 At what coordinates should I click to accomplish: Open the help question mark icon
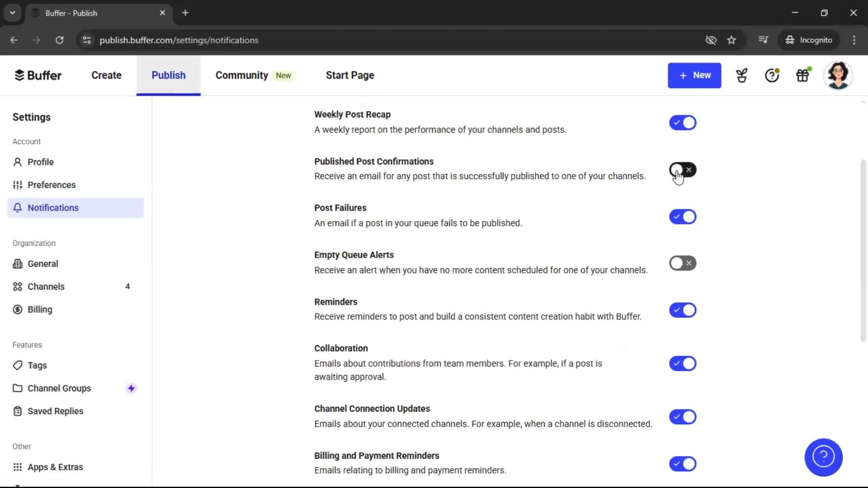[x=771, y=75]
